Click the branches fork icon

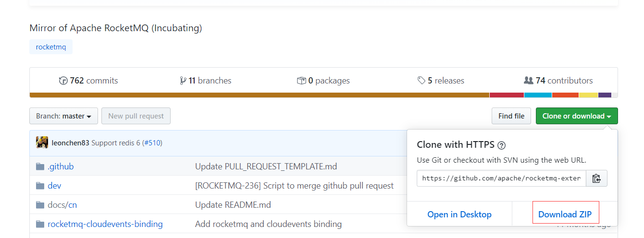click(183, 81)
